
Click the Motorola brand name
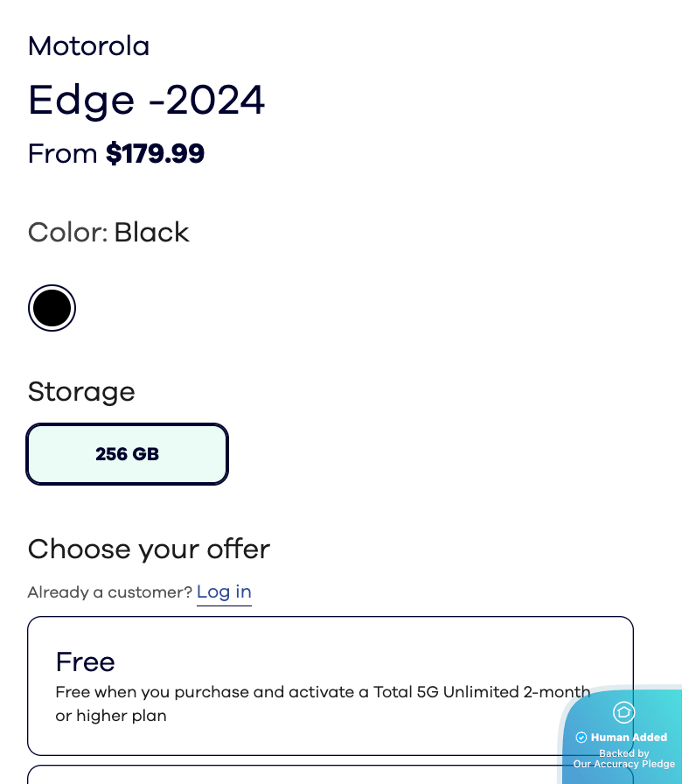tap(88, 46)
